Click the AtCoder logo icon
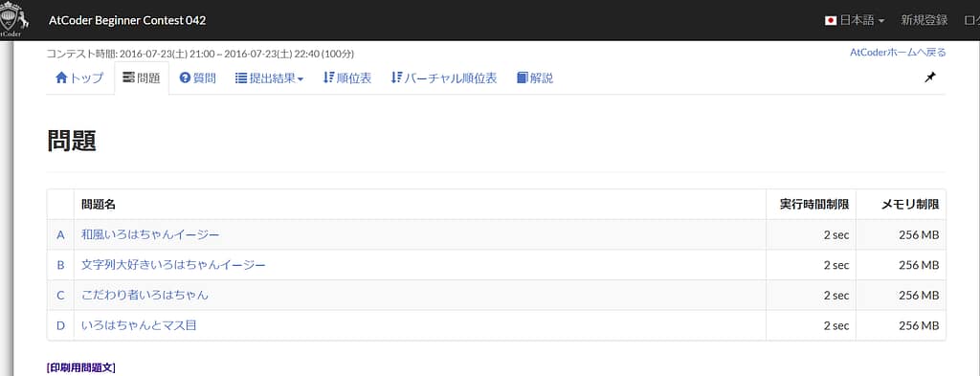Screen dimensions: 980x376 click(12, 20)
